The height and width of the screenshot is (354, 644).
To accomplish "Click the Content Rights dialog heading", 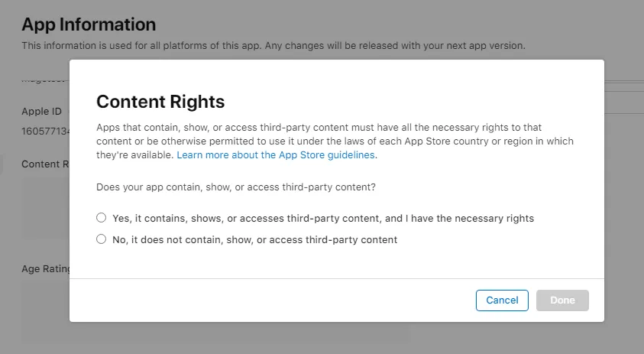I will (160, 102).
